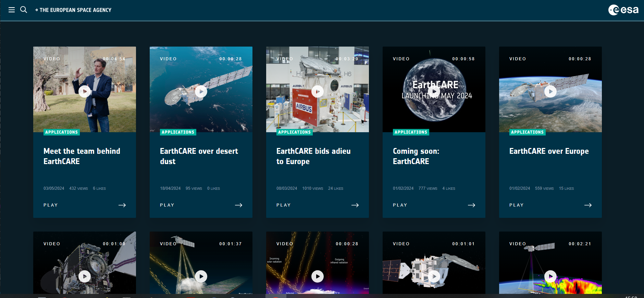Viewport: 644px width, 298px height.
Task: Click Applications tag on desert dust card
Action: 178,132
